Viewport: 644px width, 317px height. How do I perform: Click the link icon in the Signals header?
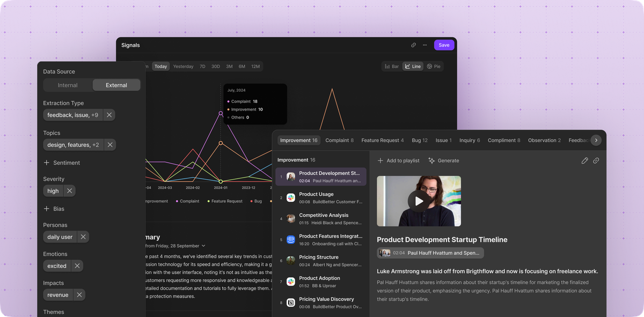(x=413, y=45)
